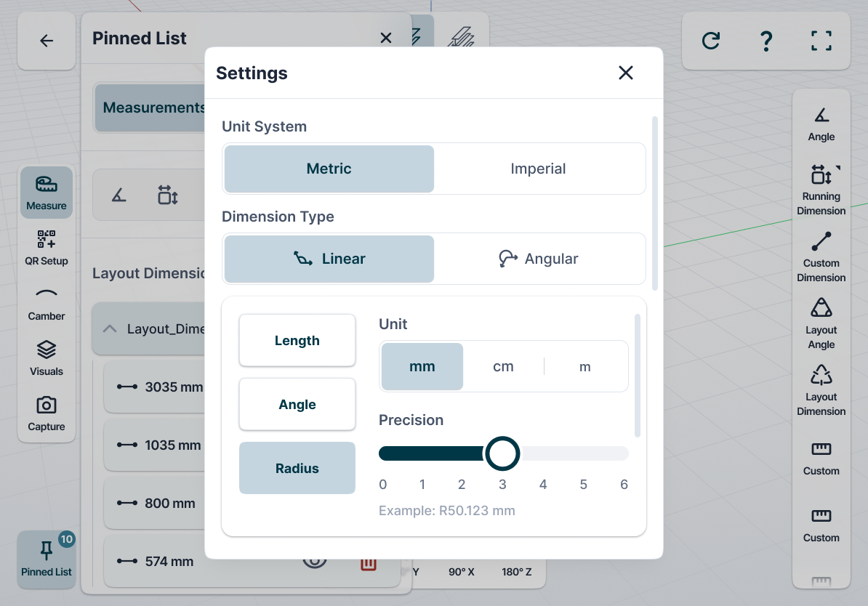Open QR Setup in left sidebar

pyautogui.click(x=47, y=248)
